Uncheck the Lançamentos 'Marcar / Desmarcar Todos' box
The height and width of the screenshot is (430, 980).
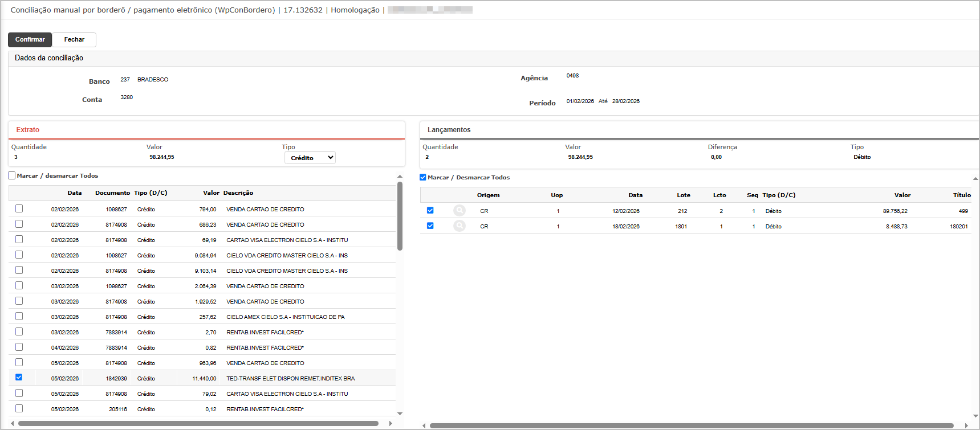(423, 177)
